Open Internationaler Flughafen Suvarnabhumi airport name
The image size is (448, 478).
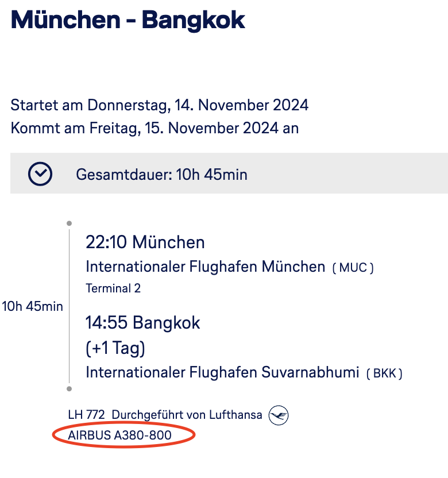[222, 372]
